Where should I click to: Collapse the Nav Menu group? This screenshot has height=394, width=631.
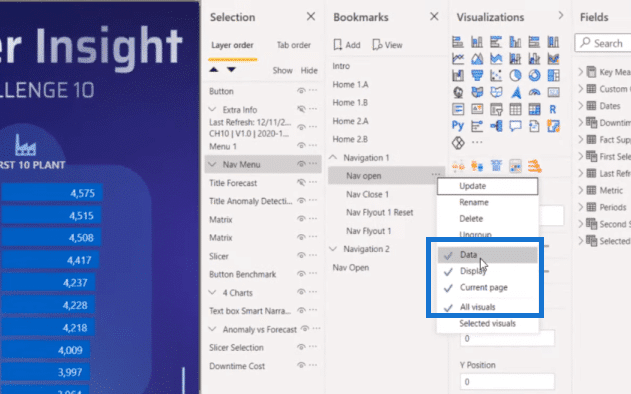point(212,164)
